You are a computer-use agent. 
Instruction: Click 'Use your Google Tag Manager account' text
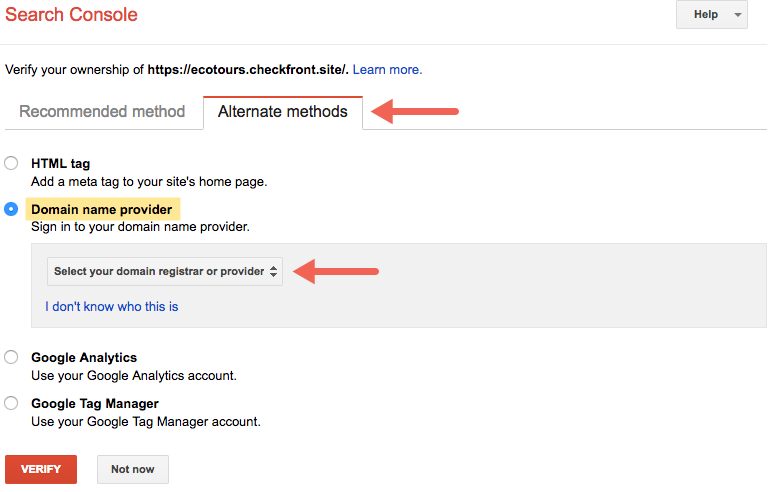(146, 422)
